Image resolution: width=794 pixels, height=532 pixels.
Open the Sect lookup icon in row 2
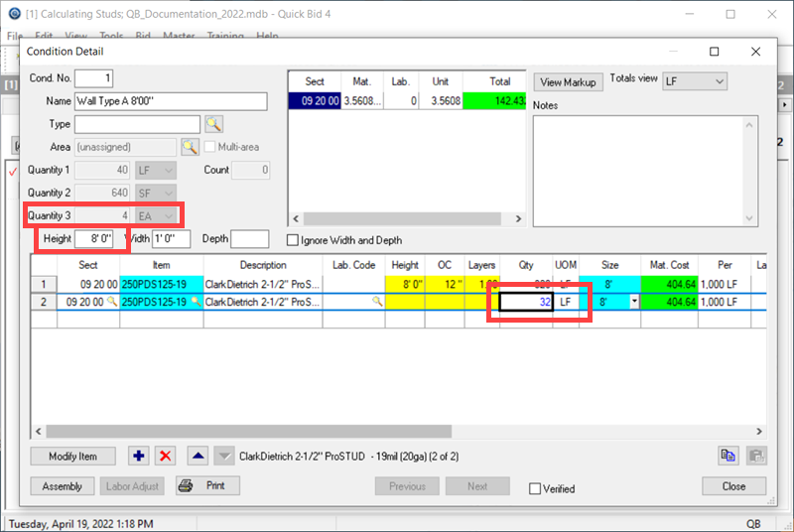tap(112, 302)
